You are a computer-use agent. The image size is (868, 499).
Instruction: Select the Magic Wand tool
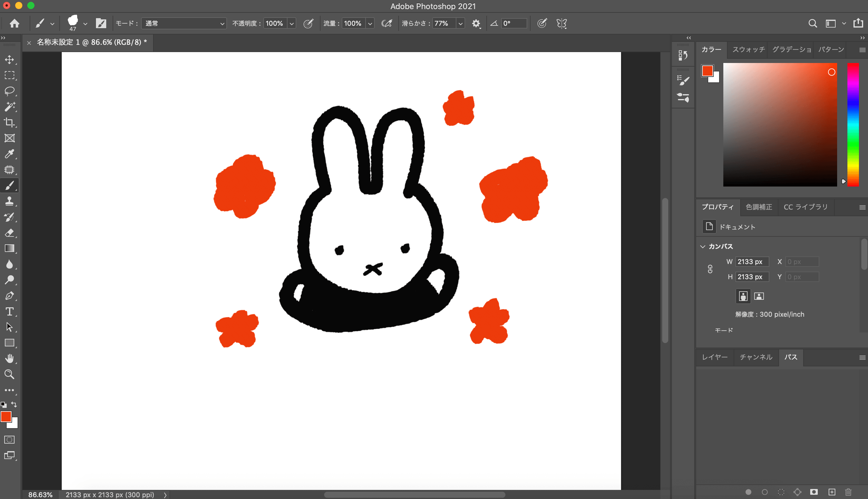(10, 107)
